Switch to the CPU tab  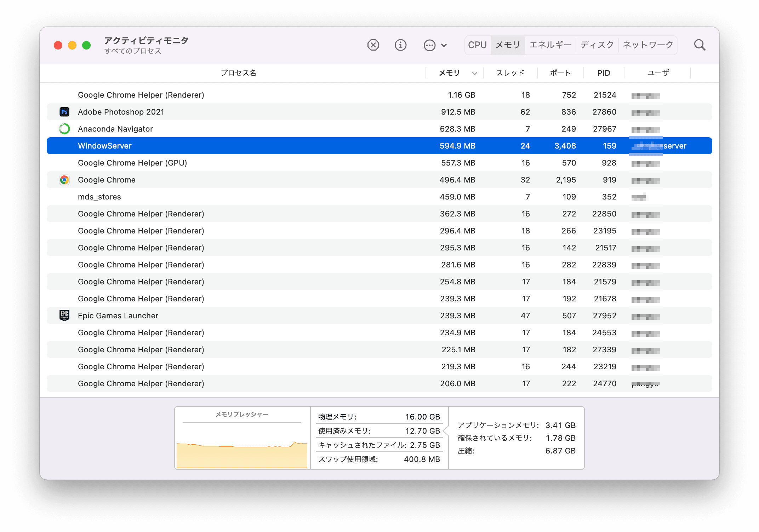tap(477, 45)
